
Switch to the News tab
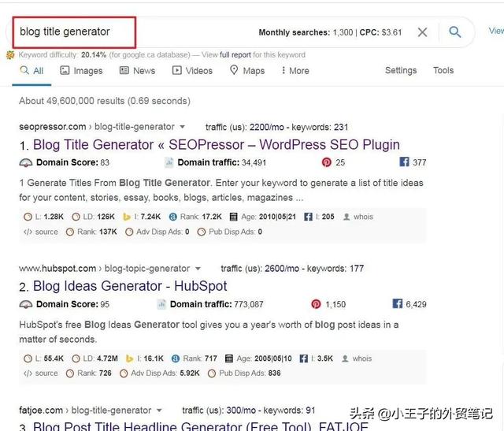[137, 70]
